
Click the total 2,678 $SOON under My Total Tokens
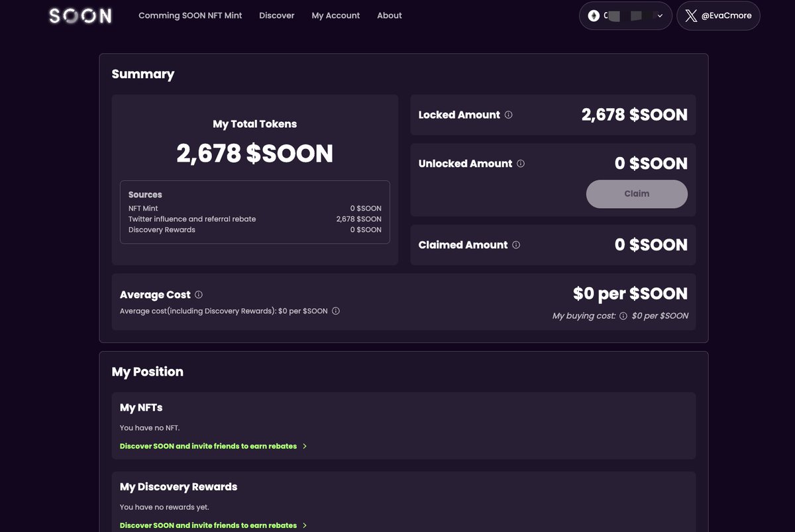tap(255, 154)
